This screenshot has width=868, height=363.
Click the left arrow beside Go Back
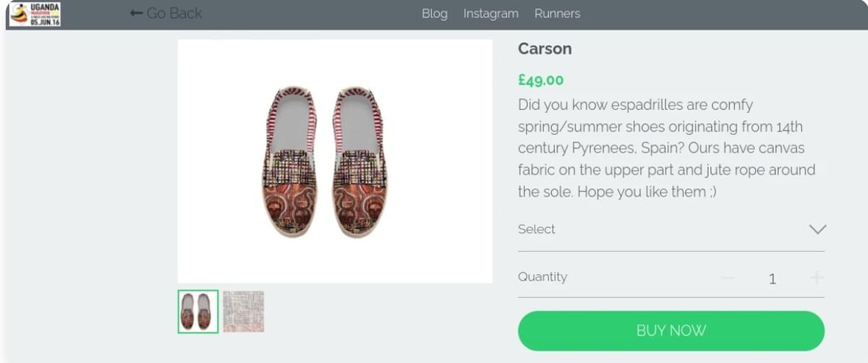pos(136,13)
